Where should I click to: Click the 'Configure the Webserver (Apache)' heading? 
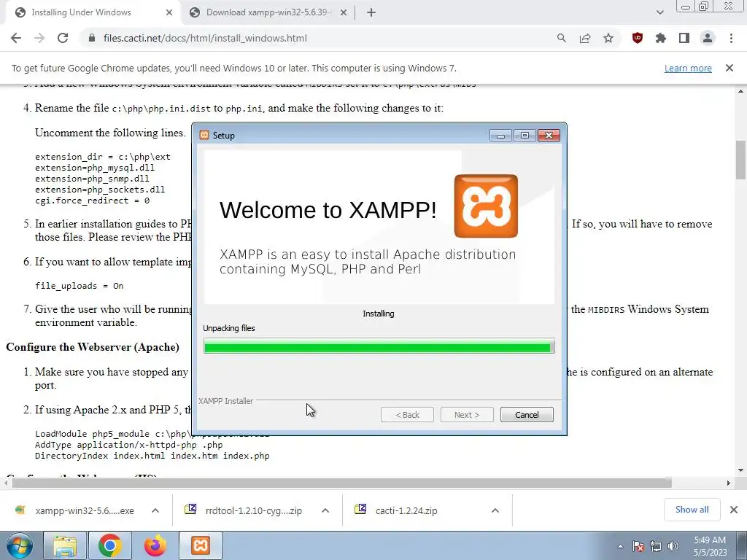93,347
